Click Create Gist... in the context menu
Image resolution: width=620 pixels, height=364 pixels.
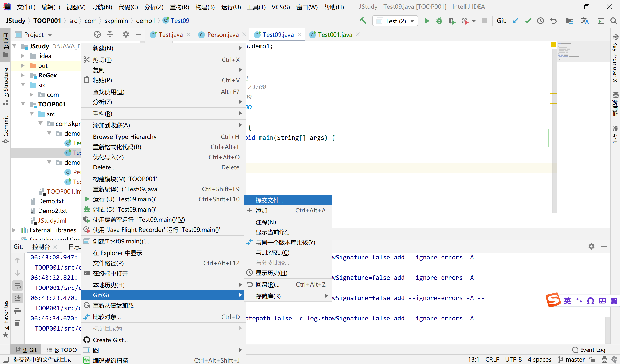pyautogui.click(x=110, y=340)
